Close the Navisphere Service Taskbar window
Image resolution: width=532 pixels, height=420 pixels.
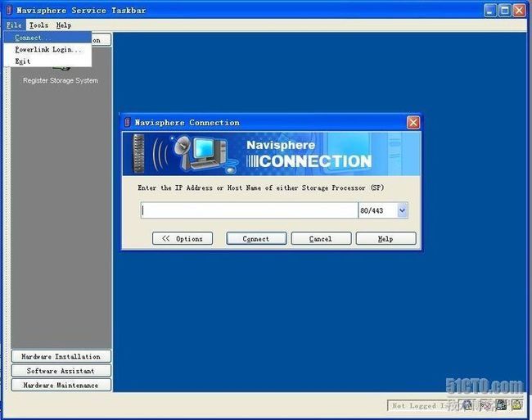coord(519,10)
